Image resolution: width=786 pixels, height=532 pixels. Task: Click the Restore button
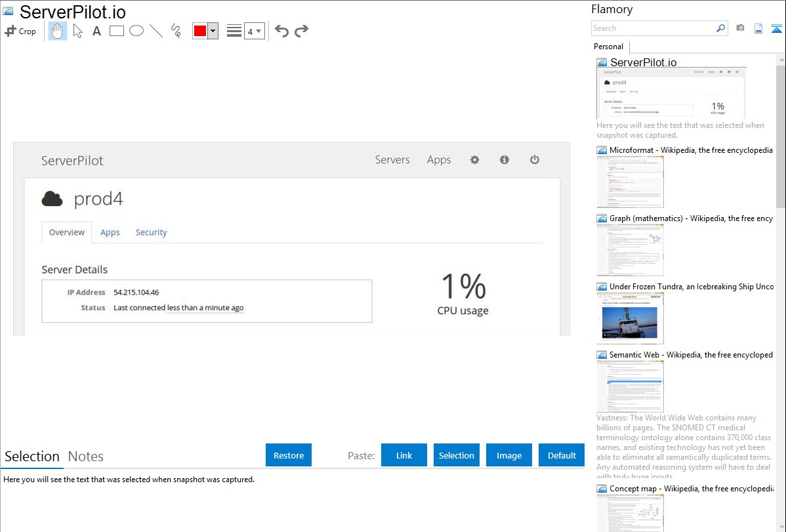click(289, 455)
